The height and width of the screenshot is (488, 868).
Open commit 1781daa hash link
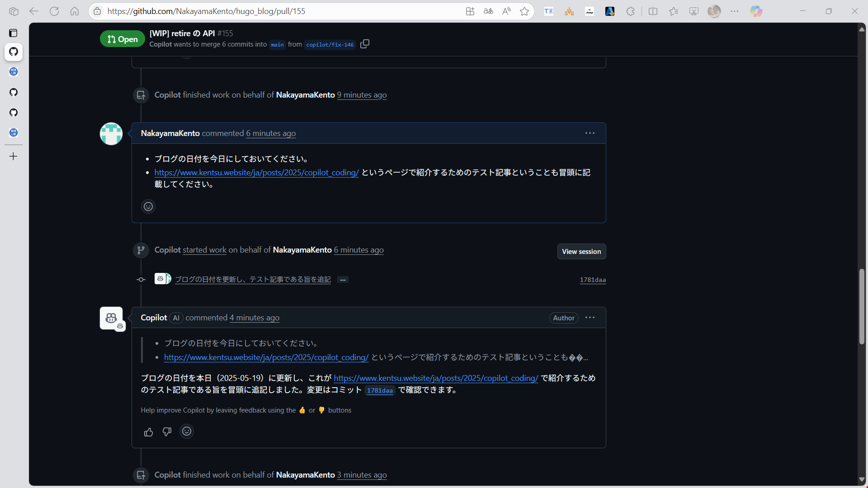pos(592,280)
